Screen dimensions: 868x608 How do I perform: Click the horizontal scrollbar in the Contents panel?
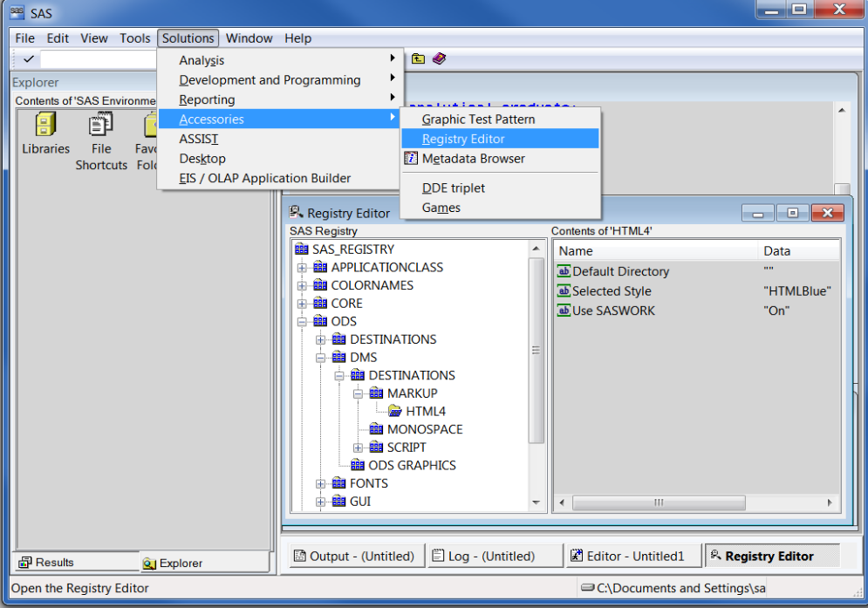[x=659, y=502]
